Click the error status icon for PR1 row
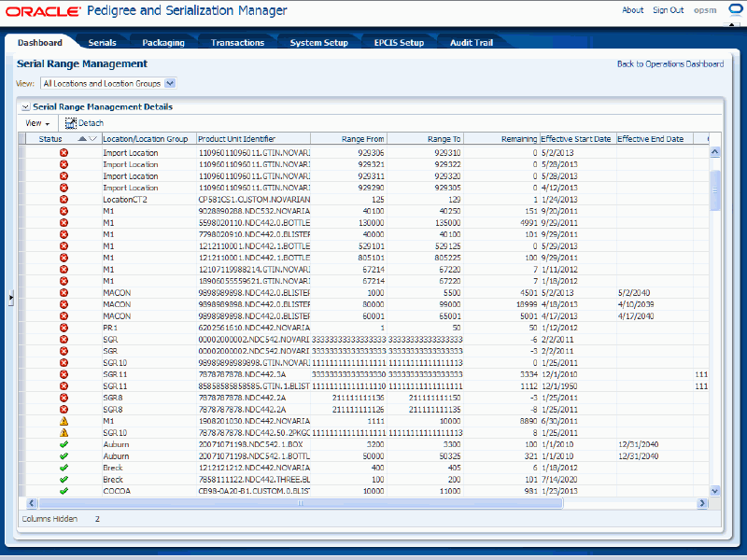Image resolution: width=747 pixels, height=560 pixels. pos(63,328)
